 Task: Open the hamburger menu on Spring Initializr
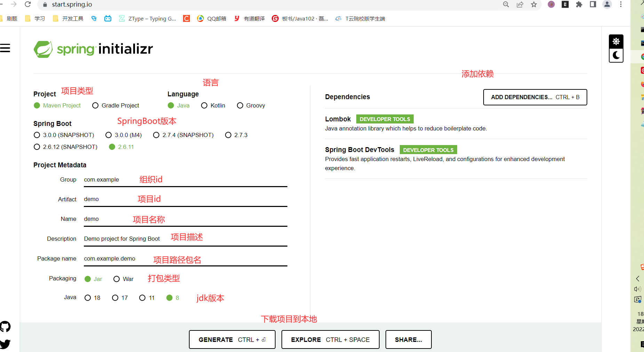pos(5,48)
